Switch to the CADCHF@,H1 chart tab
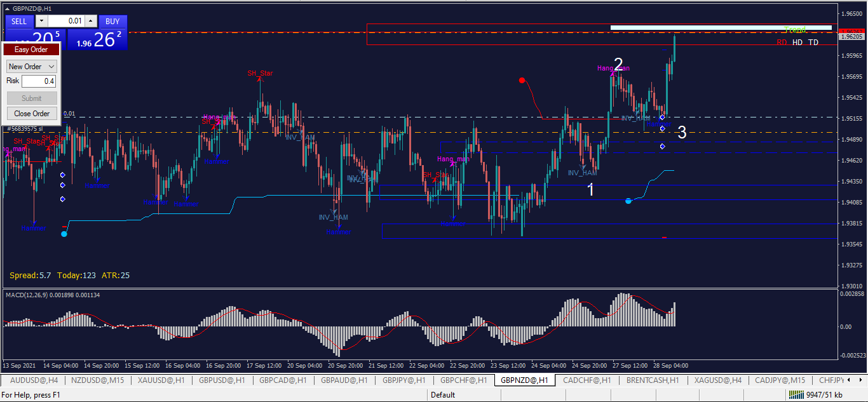 point(587,380)
